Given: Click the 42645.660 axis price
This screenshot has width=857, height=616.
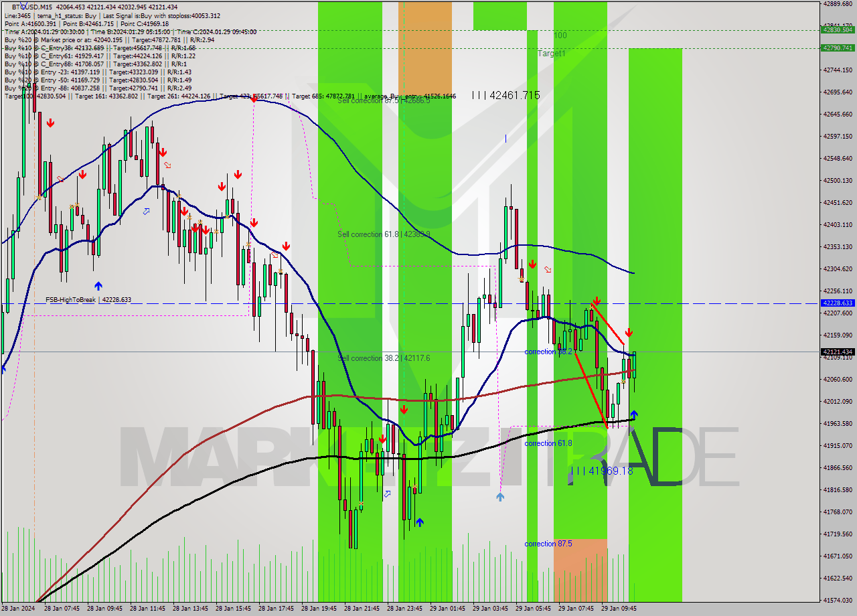Looking at the screenshot, I should click(838, 114).
